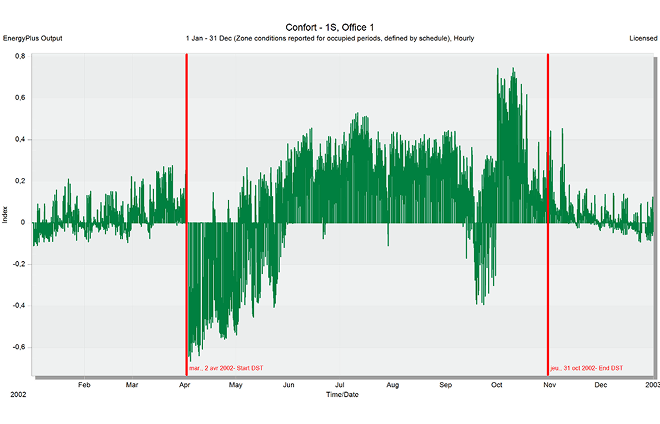Click the '1 Jan - 31 Dec' subtitle text
This screenshot has width=660, height=424.
(330, 38)
